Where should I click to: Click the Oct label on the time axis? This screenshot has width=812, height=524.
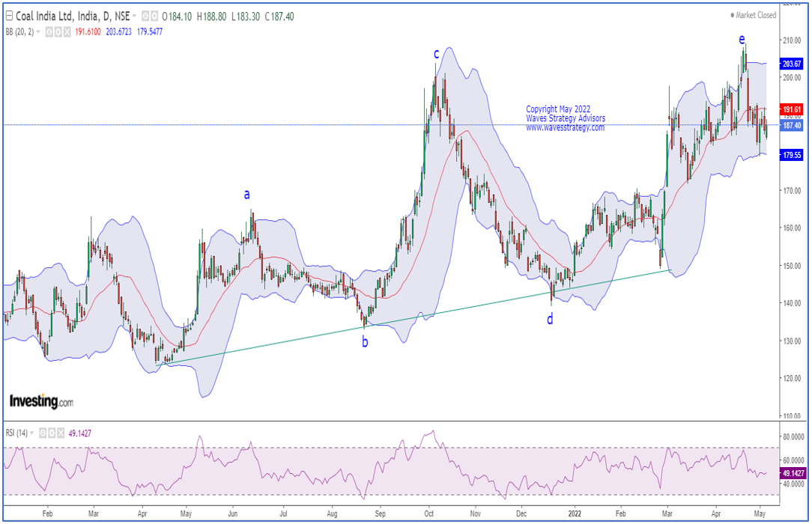pos(428,514)
